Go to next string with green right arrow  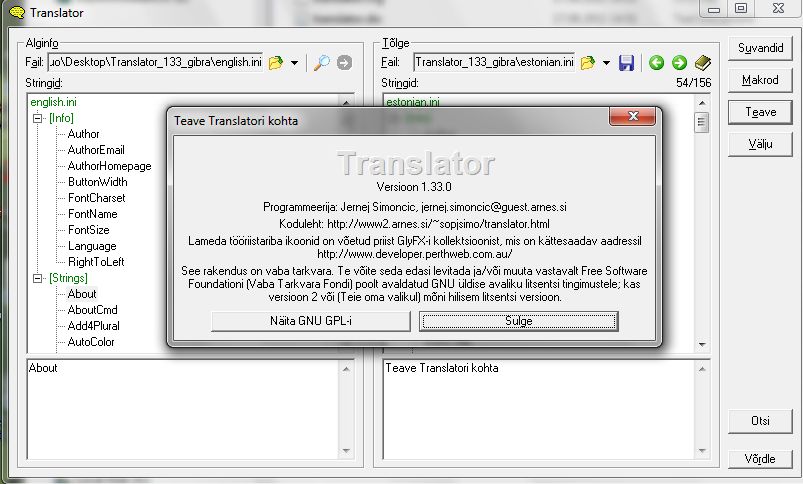pos(679,62)
